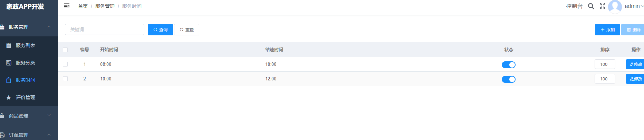Open the admin dropdown arrow
644x140 pixels.
tap(642, 6)
